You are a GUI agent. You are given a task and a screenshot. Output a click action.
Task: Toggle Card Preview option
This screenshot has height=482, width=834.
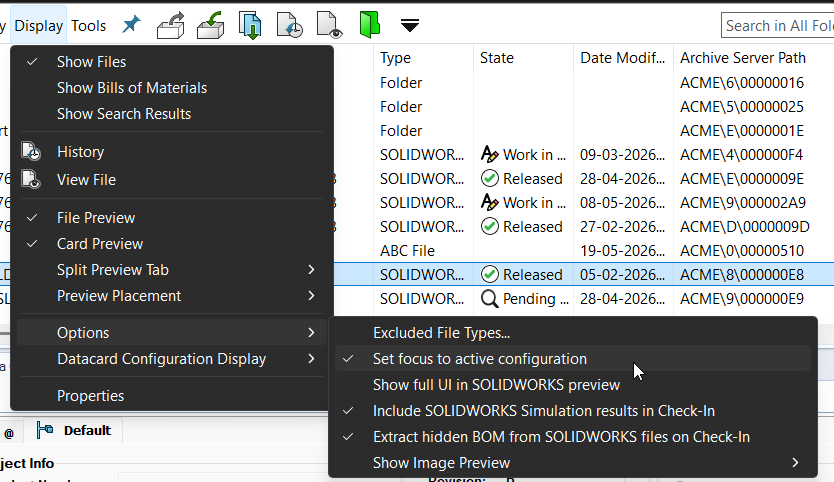[x=172, y=244]
